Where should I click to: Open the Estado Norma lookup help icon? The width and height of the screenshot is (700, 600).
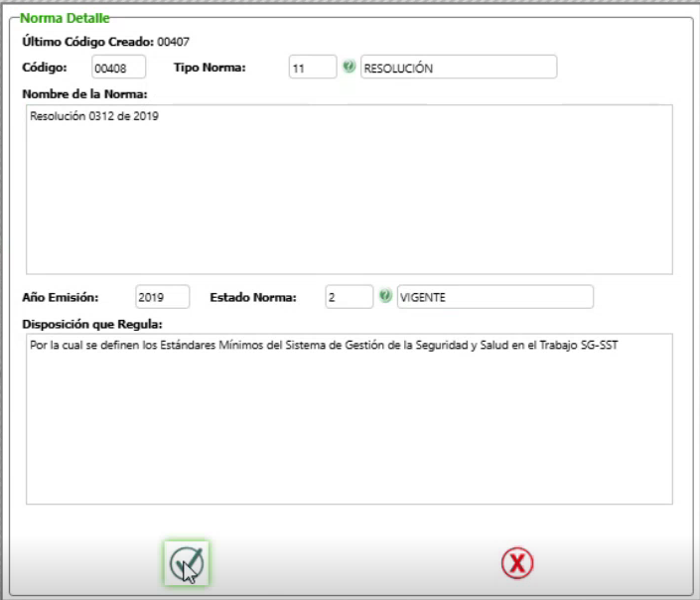click(x=385, y=296)
